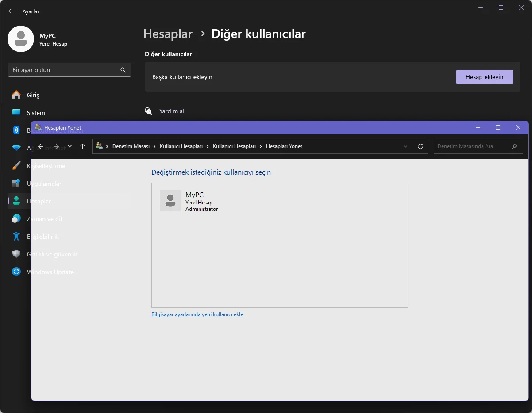Open Windows Update in sidebar

pos(16,272)
